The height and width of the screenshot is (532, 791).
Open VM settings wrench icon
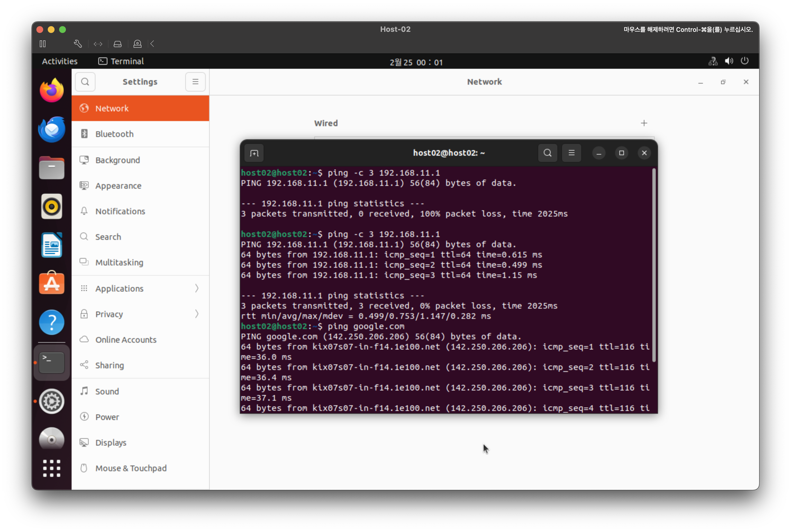(x=78, y=44)
